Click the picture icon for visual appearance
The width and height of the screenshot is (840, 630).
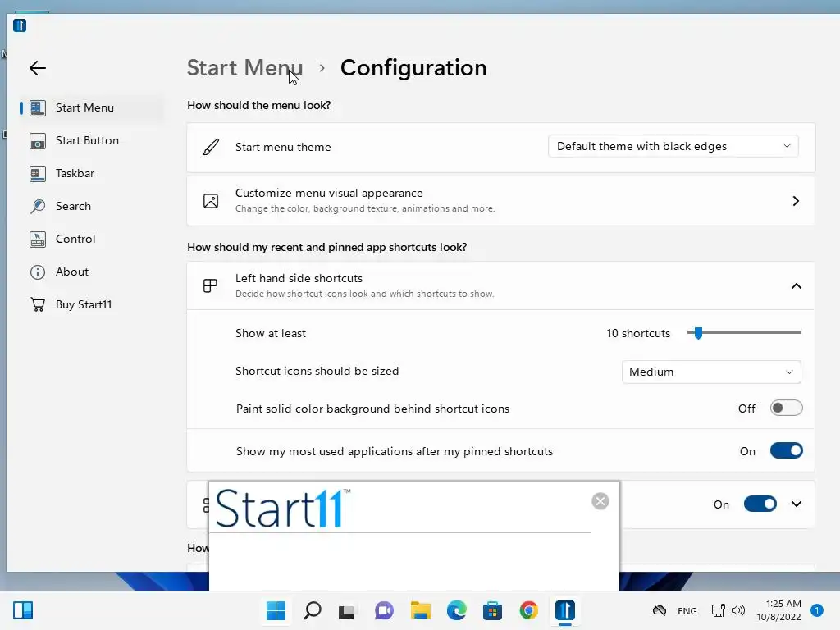(211, 201)
